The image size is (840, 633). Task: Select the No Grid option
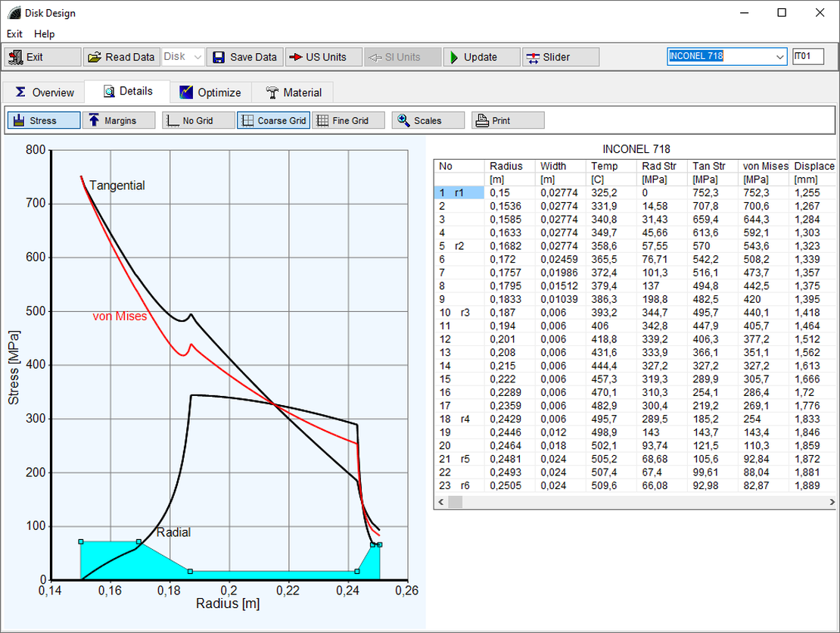[199, 120]
